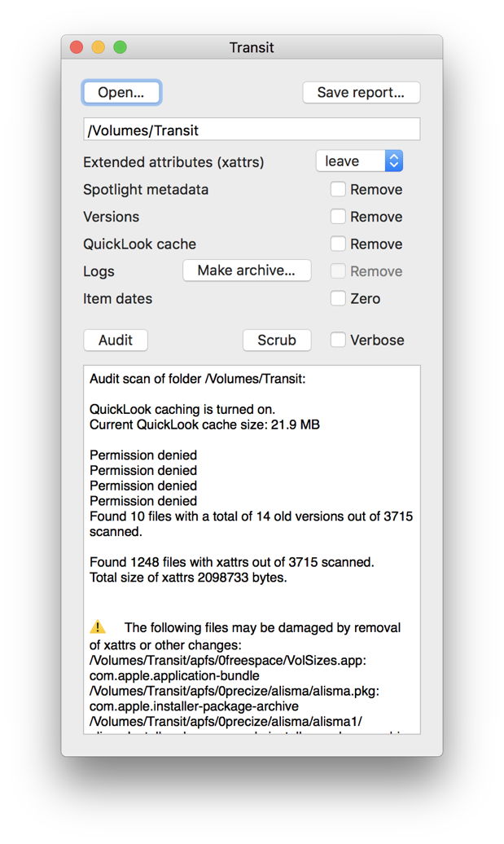This screenshot has width=504, height=844.
Task: Check the QuickLook cache Remove checkbox
Action: [338, 244]
